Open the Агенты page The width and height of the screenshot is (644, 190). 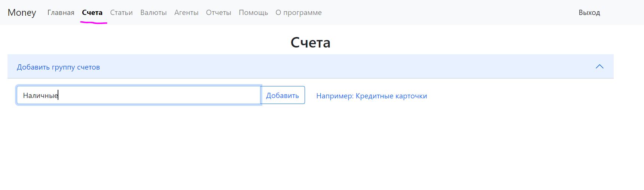tap(186, 12)
